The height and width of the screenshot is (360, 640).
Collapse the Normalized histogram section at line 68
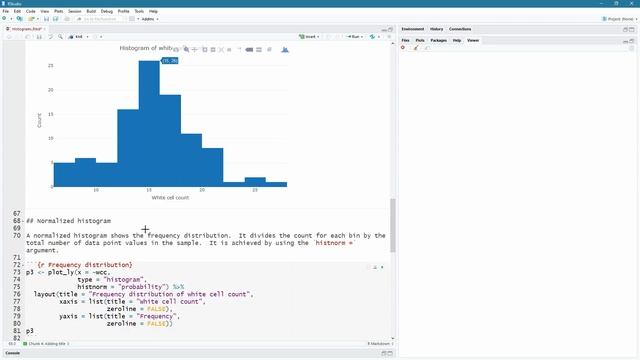click(23, 221)
